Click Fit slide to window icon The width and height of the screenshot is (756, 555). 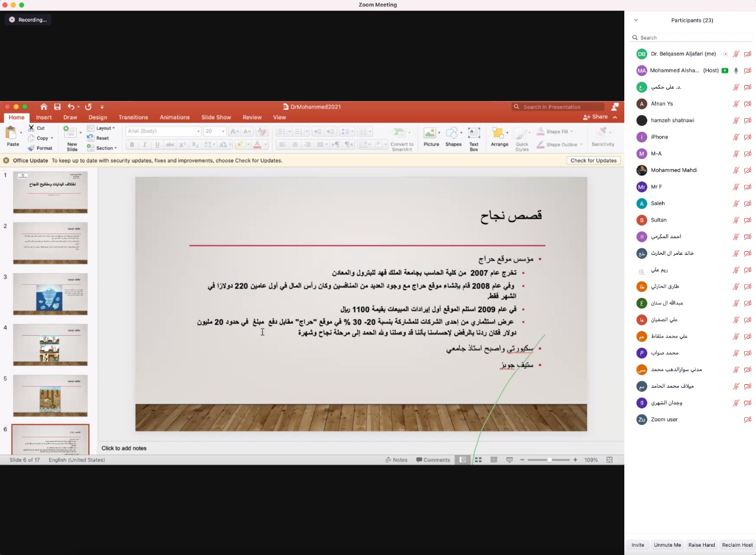pos(610,460)
